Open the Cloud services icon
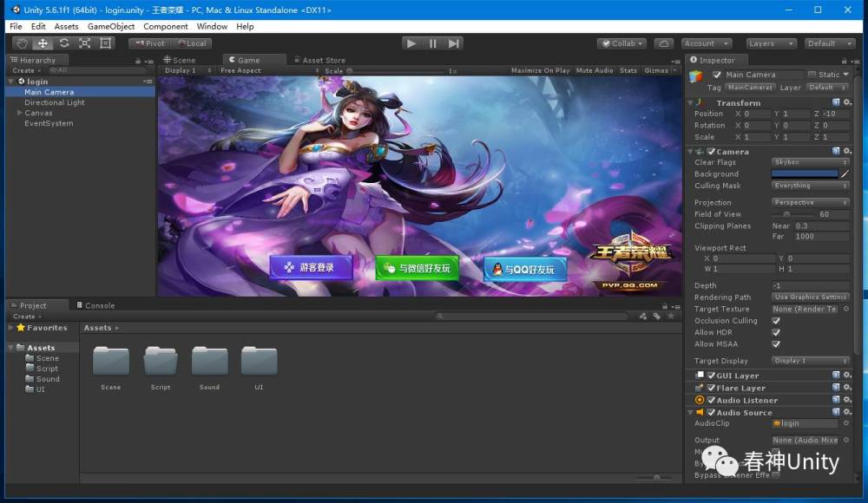The height and width of the screenshot is (503, 868). (x=663, y=43)
